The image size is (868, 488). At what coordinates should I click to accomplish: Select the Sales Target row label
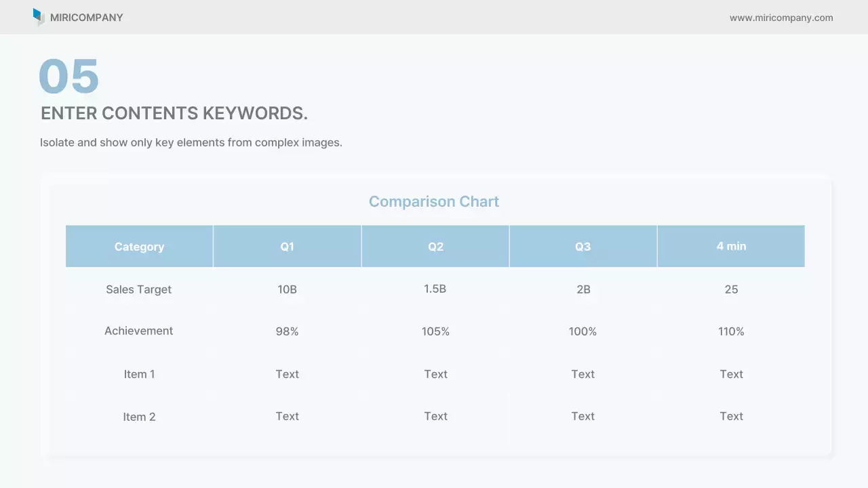pos(138,289)
